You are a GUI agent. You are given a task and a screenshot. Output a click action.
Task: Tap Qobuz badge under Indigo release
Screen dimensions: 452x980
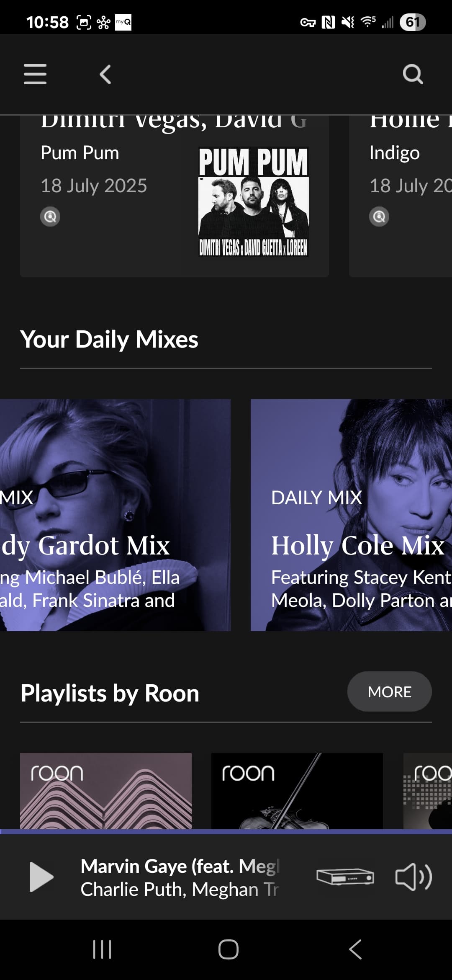coord(379,217)
